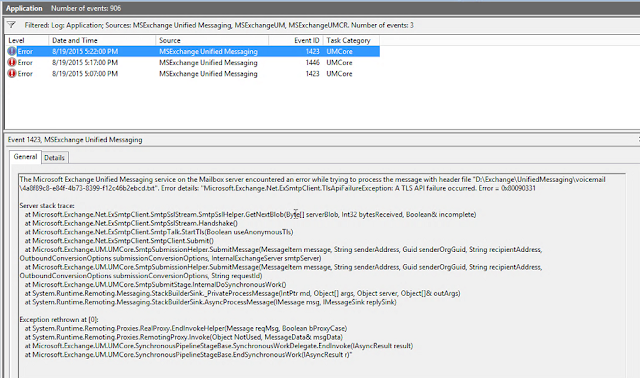Viewport: 640px width, 378px height.
Task: Select date cell 8/19/2015 5:07:00 PM
Action: click(85, 73)
